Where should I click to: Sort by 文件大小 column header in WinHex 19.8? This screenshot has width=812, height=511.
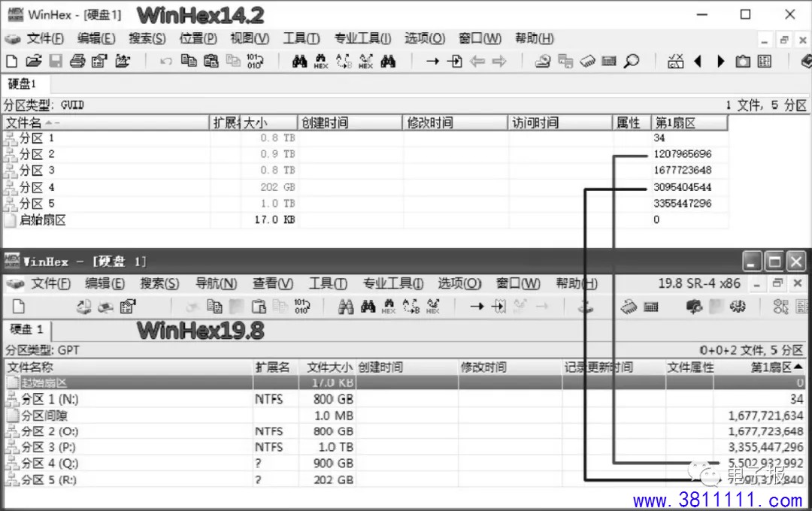click(x=327, y=367)
